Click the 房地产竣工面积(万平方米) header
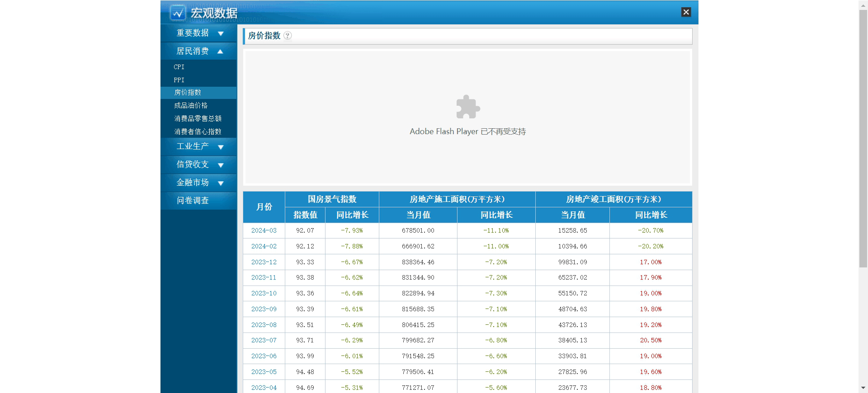 (613, 199)
